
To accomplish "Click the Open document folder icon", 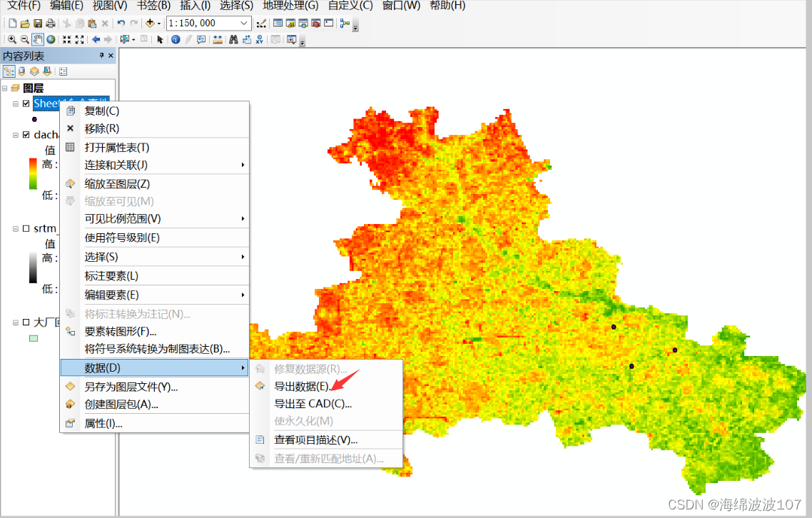I will pos(25,24).
